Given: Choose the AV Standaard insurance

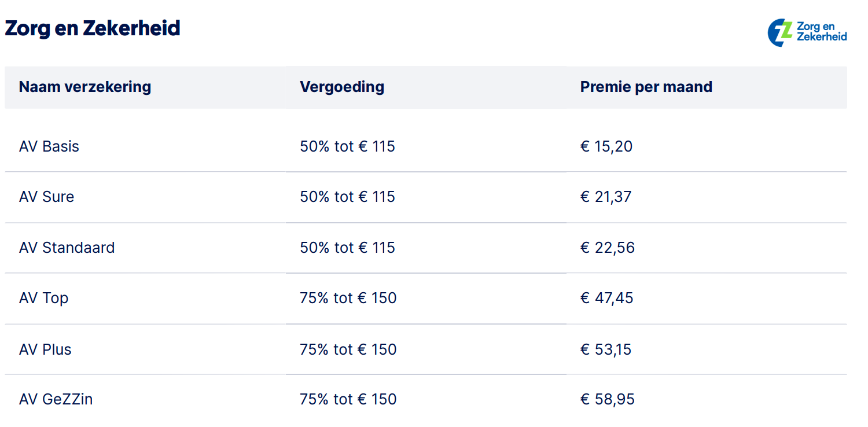Looking at the screenshot, I should pyautogui.click(x=67, y=248).
